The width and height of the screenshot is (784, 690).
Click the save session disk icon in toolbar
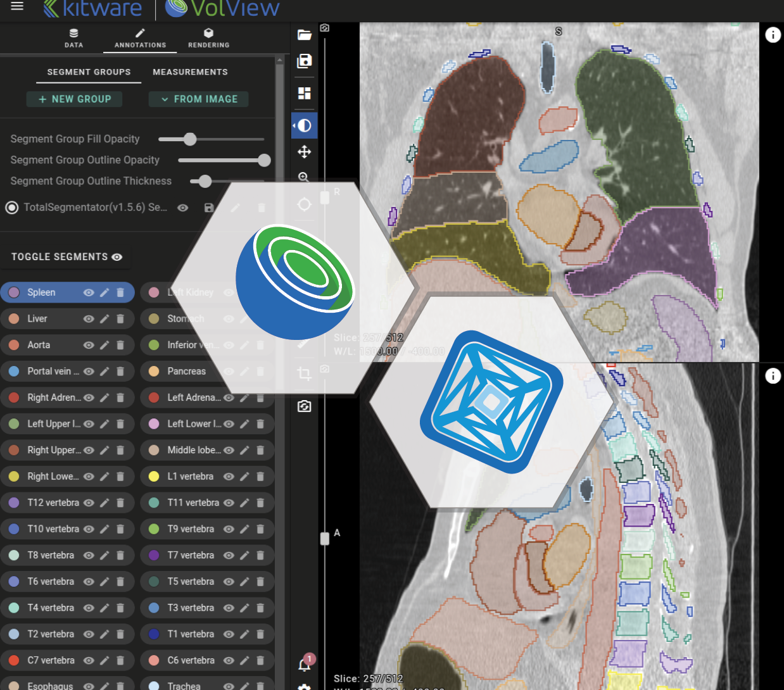305,61
